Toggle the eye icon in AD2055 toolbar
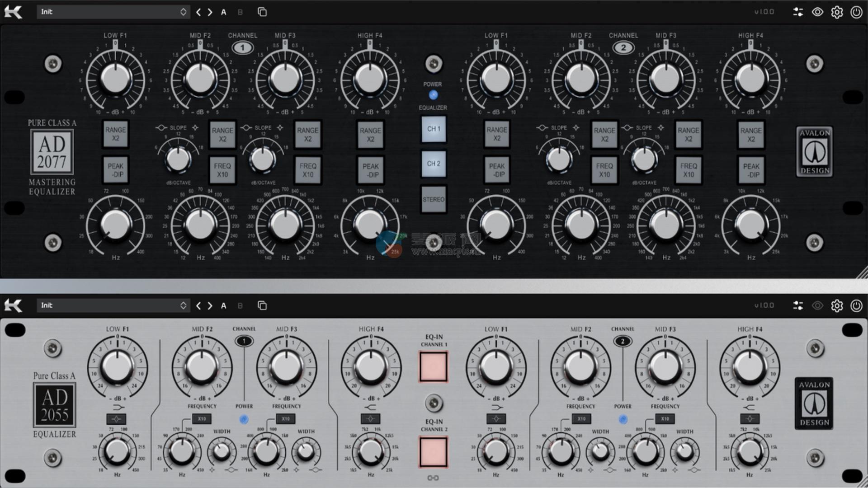868x488 pixels. pos(817,306)
